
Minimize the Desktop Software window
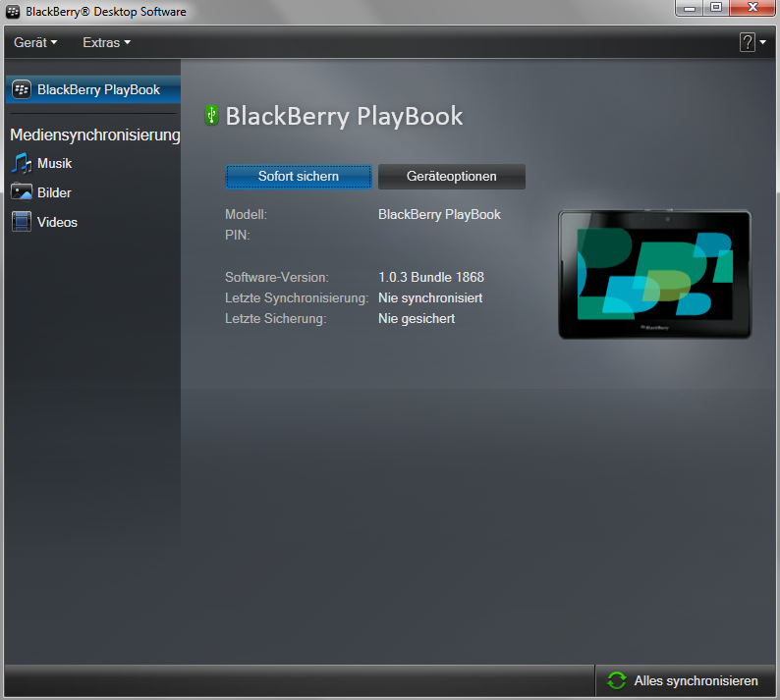tap(690, 8)
